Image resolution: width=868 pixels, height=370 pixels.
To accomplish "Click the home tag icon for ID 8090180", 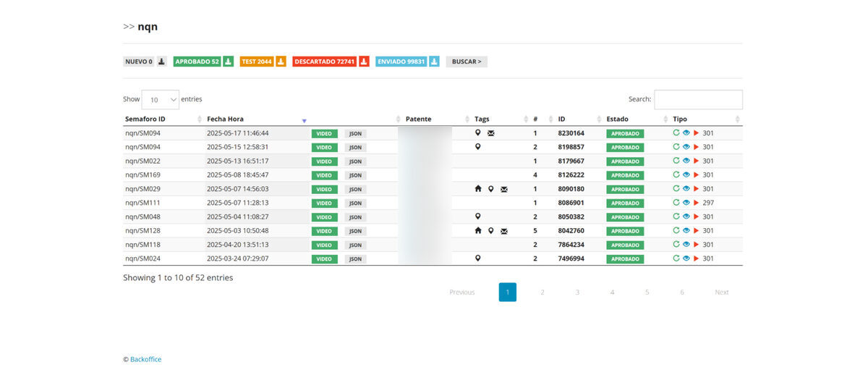I will click(x=477, y=189).
